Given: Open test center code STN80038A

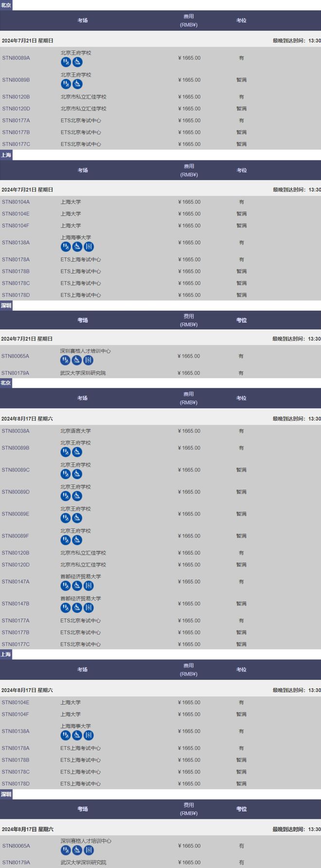Looking at the screenshot, I should point(16,431).
